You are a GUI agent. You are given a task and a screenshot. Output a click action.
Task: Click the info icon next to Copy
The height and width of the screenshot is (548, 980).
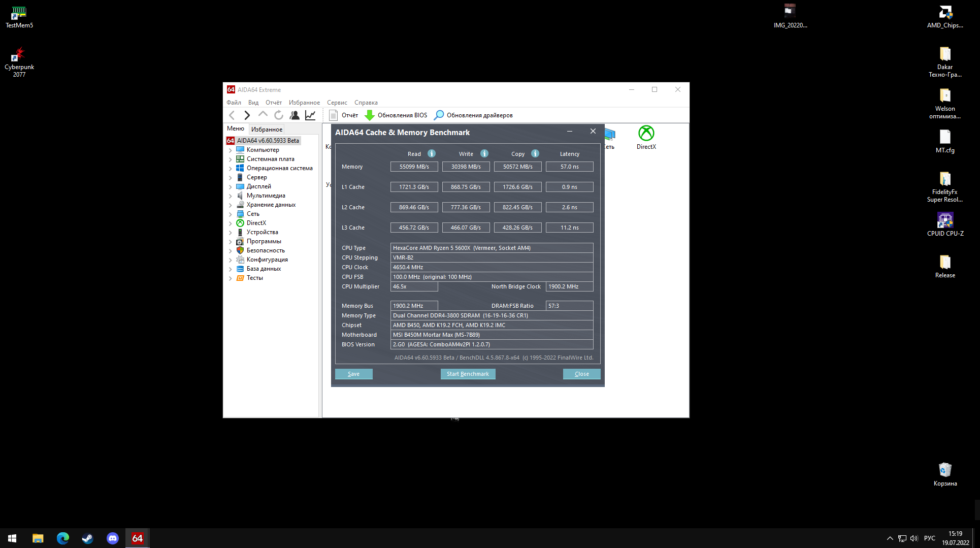(535, 153)
